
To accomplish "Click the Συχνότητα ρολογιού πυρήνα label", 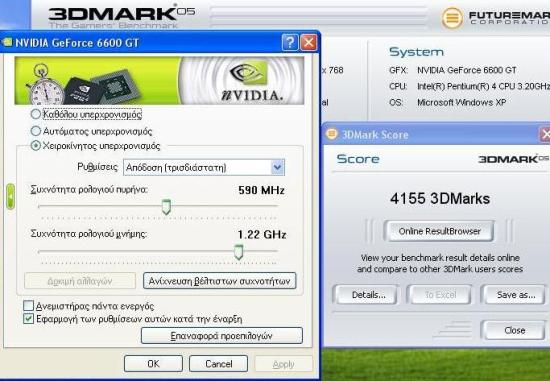I will [x=89, y=189].
